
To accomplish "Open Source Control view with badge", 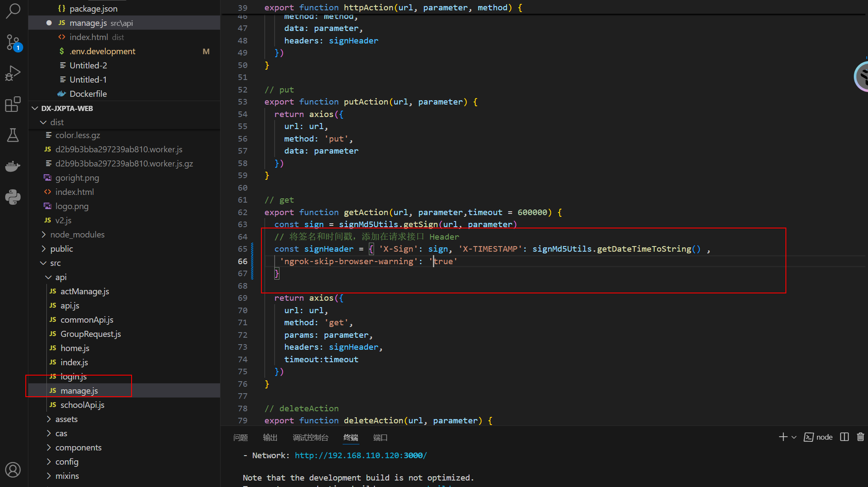I will pyautogui.click(x=13, y=43).
